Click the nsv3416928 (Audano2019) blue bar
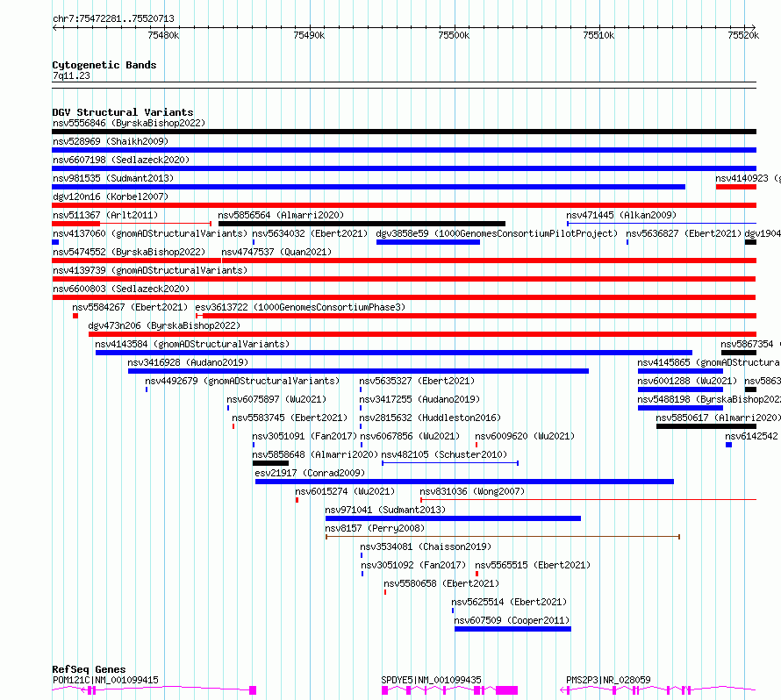Screen dimensions: 781x700 358,371
